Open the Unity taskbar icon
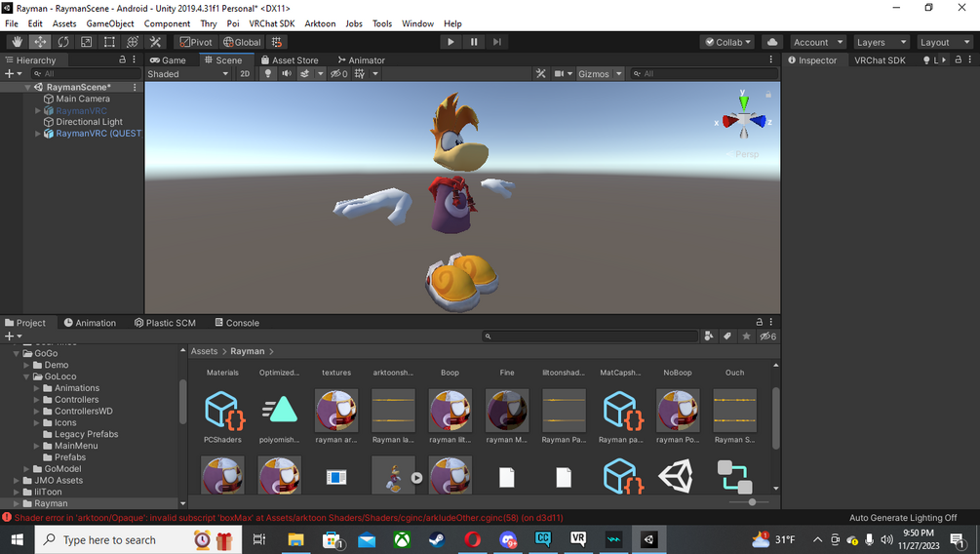The height and width of the screenshot is (554, 980). pos(648,539)
